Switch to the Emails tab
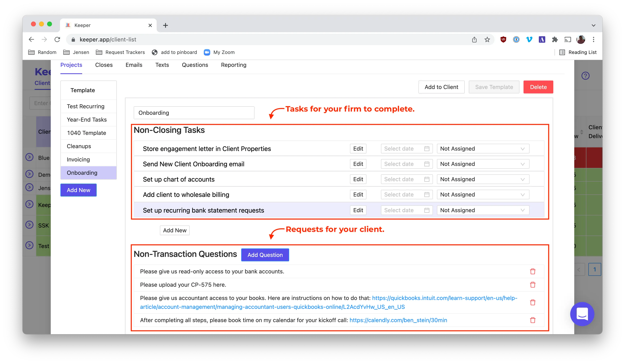This screenshot has width=625, height=364. tap(134, 65)
